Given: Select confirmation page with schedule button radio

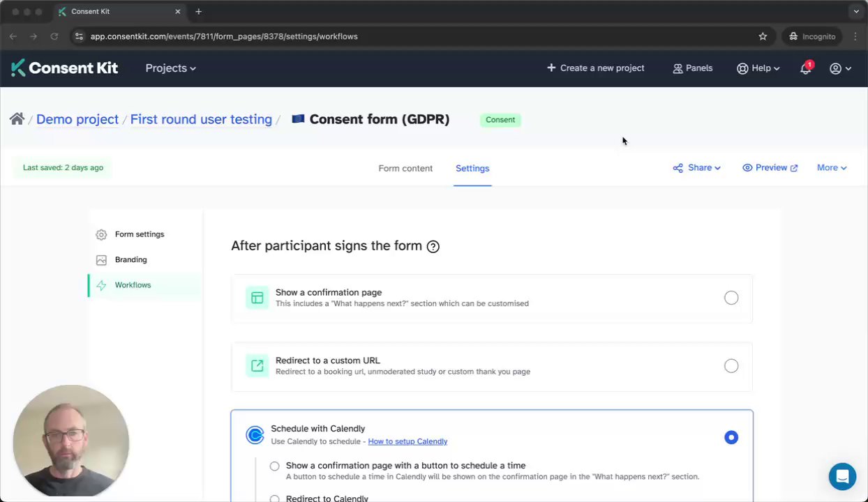Looking at the screenshot, I should point(274,466).
